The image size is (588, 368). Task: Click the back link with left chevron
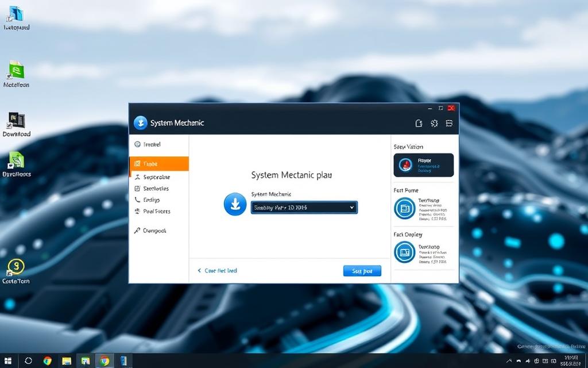[217, 270]
